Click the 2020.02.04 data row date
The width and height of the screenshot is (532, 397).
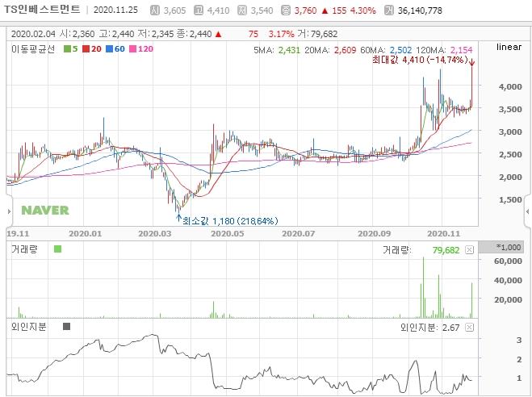click(33, 34)
